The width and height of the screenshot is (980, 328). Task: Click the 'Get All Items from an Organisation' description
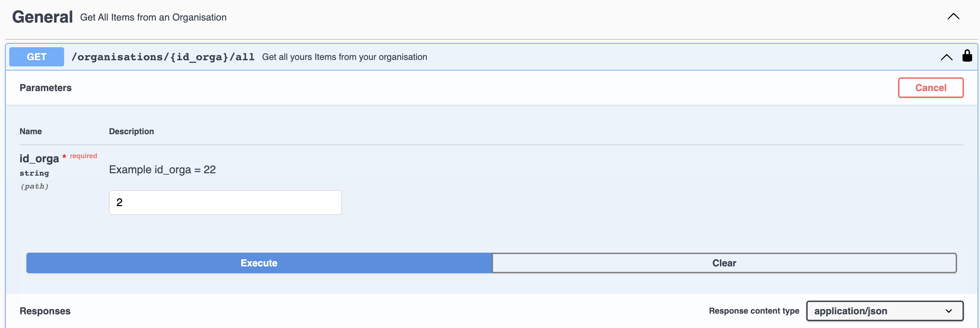(153, 17)
